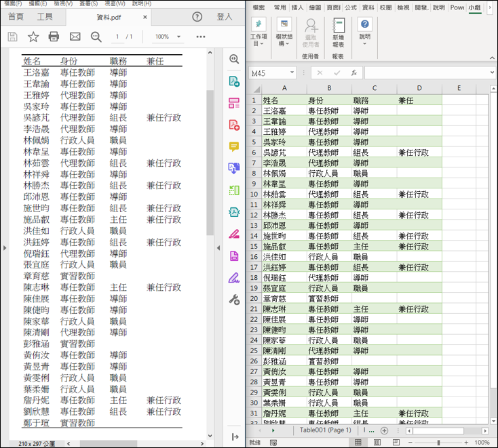Open the magnifier search in PDF toolbar
This screenshot has width=498, height=448.
click(96, 37)
